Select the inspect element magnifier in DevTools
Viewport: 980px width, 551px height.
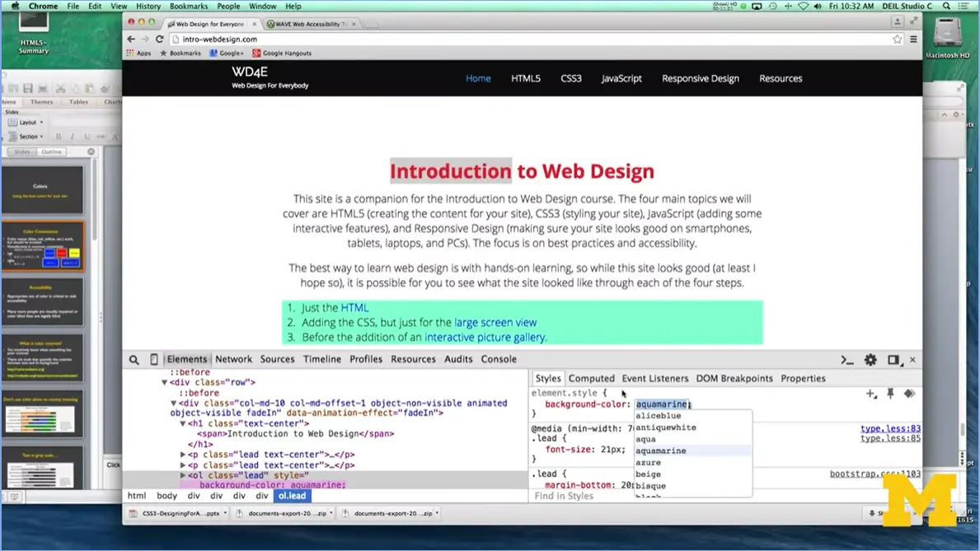pyautogui.click(x=133, y=359)
